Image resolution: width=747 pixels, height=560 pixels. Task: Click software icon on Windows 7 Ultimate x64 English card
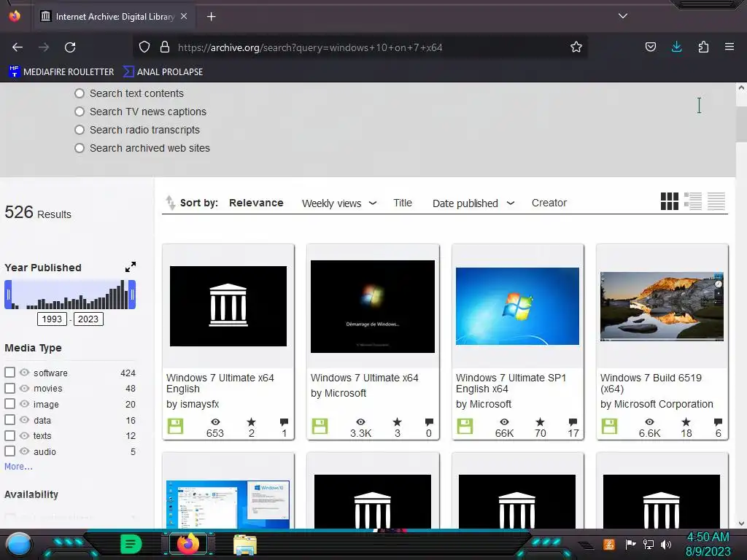pyautogui.click(x=175, y=426)
